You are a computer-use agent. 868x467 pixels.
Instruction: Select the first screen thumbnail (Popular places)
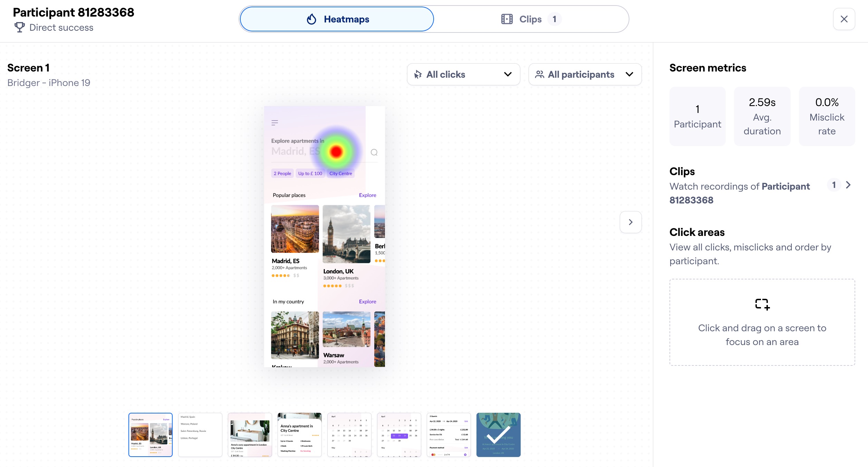[151, 435]
